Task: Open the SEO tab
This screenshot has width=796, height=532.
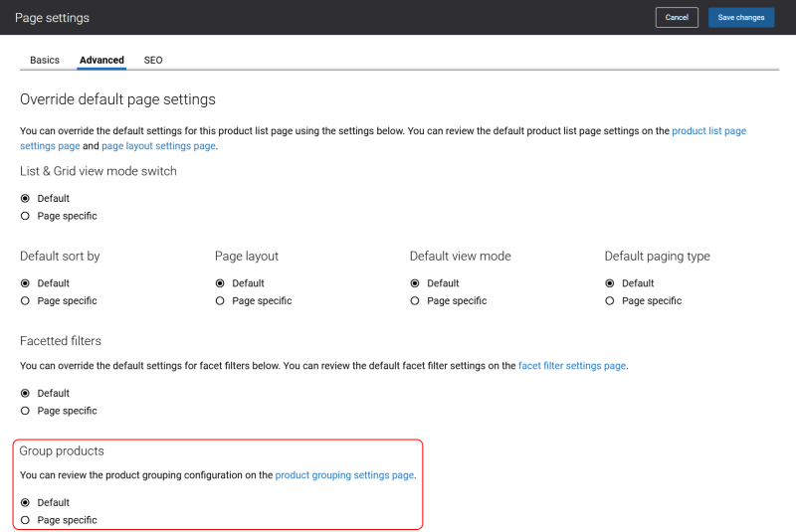Action: tap(153, 60)
